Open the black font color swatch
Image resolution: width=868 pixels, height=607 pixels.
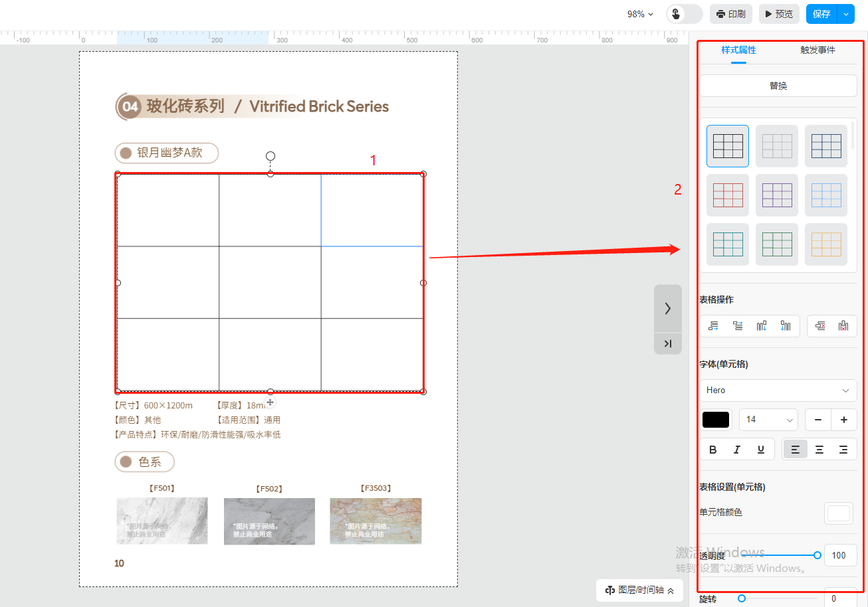pyautogui.click(x=716, y=420)
